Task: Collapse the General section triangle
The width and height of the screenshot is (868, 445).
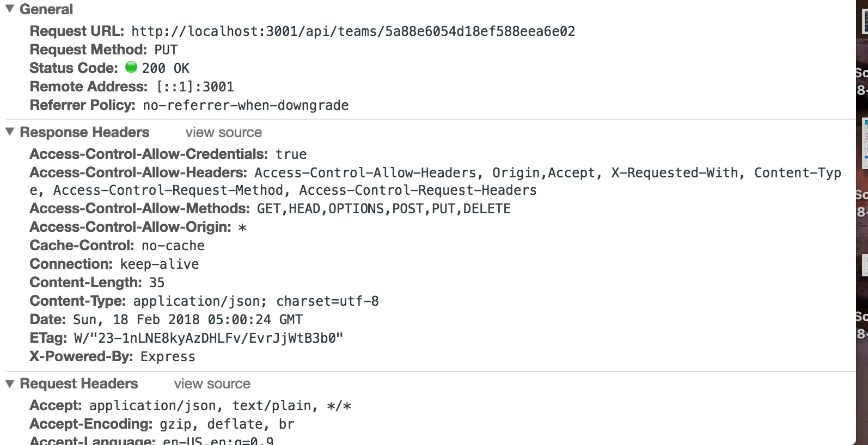Action: pos(9,9)
